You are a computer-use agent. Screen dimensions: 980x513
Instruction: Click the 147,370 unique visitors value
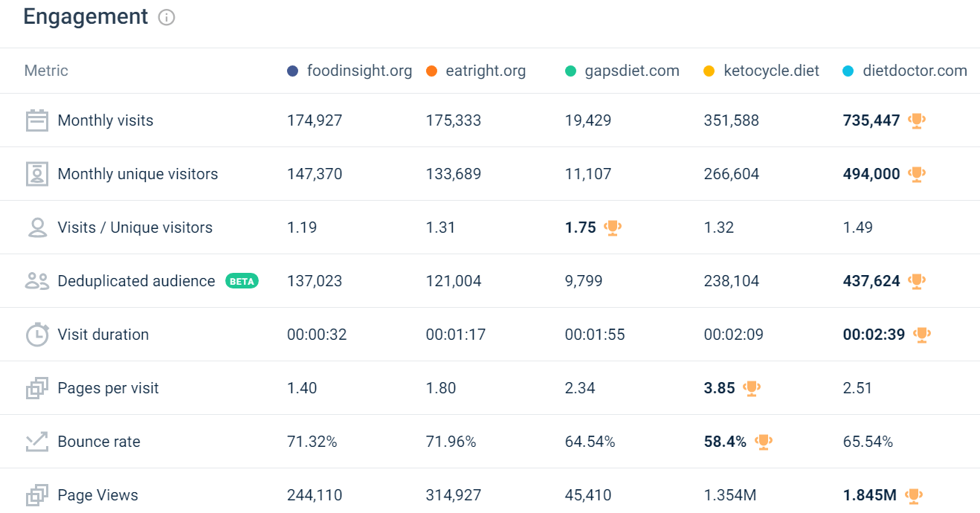tap(315, 174)
